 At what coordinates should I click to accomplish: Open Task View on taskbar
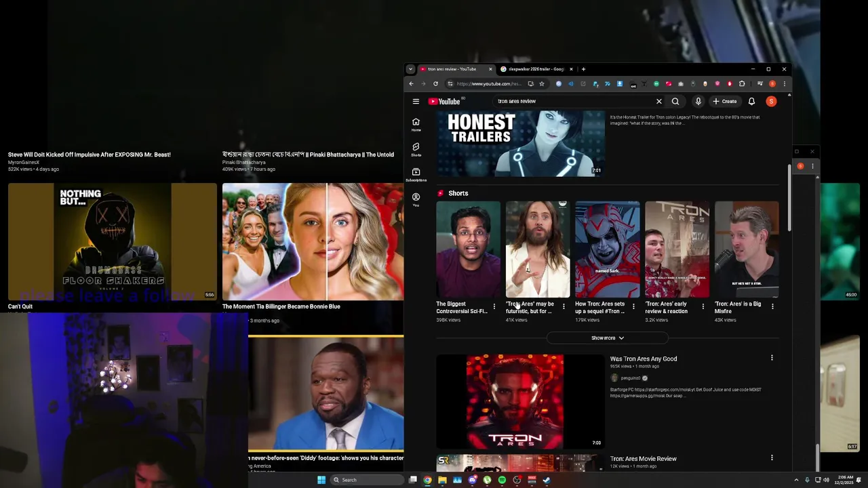(412, 480)
